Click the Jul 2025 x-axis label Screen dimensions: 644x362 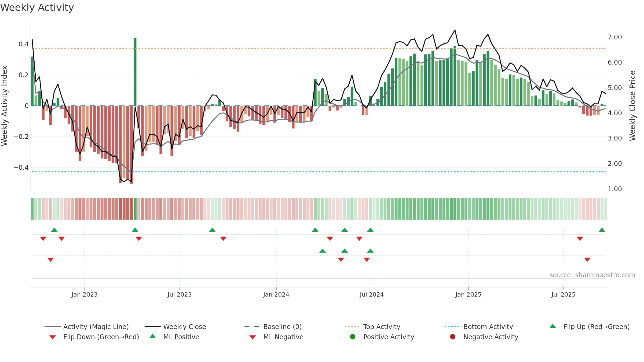click(x=563, y=294)
